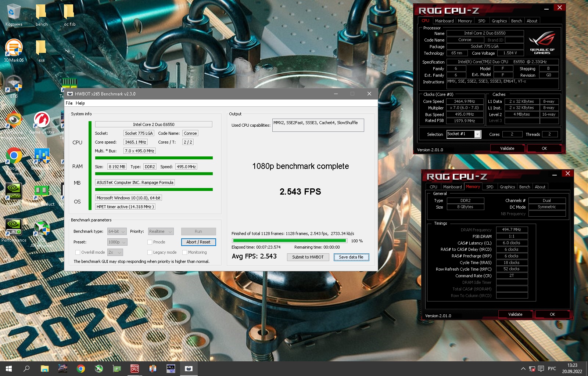Click the Run button in HWBOT x265
Viewport: 588px width, 376px height.
[198, 231]
